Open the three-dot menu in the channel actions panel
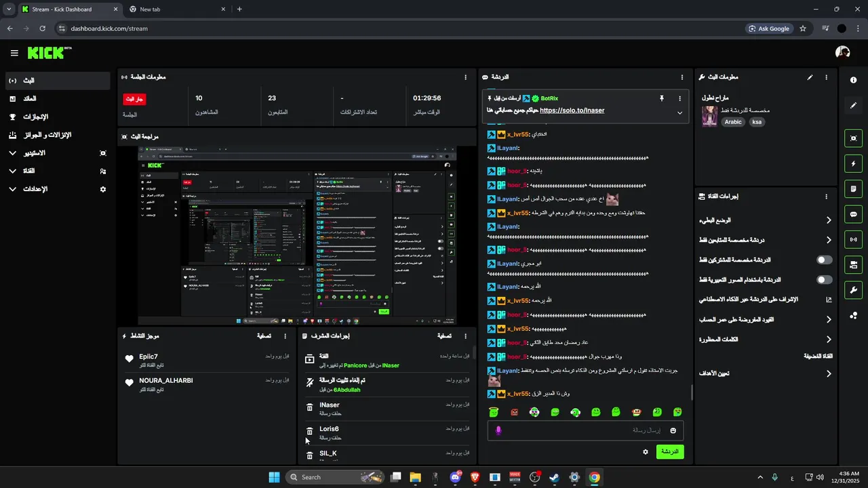The height and width of the screenshot is (488, 868). (x=826, y=197)
